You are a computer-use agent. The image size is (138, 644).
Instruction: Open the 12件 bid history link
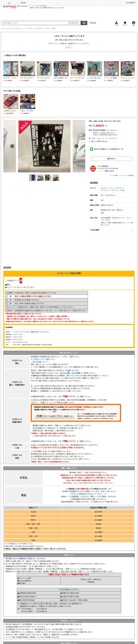click(93, 138)
